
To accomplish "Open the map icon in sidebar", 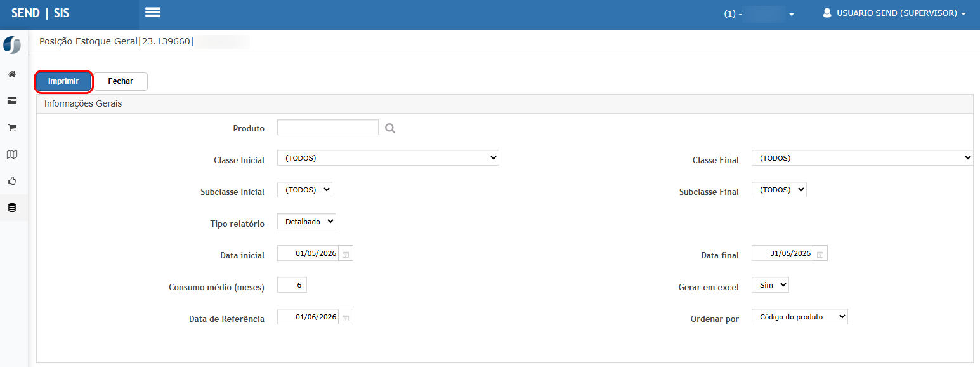I will point(11,154).
